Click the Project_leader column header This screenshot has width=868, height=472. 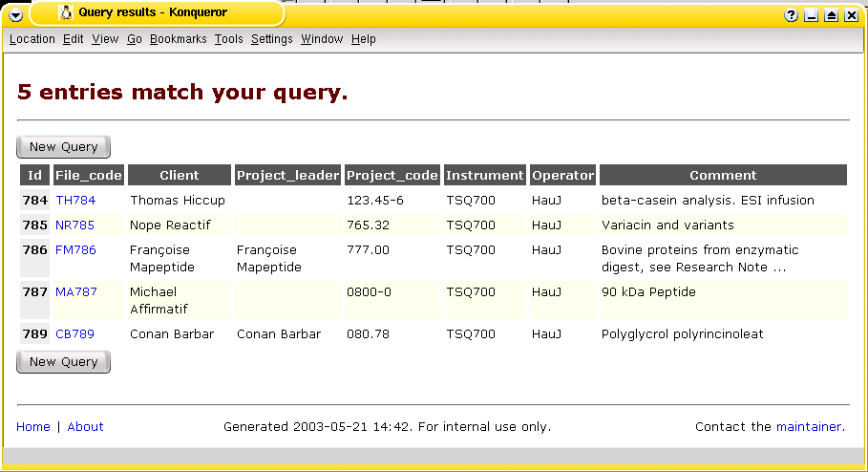[287, 175]
